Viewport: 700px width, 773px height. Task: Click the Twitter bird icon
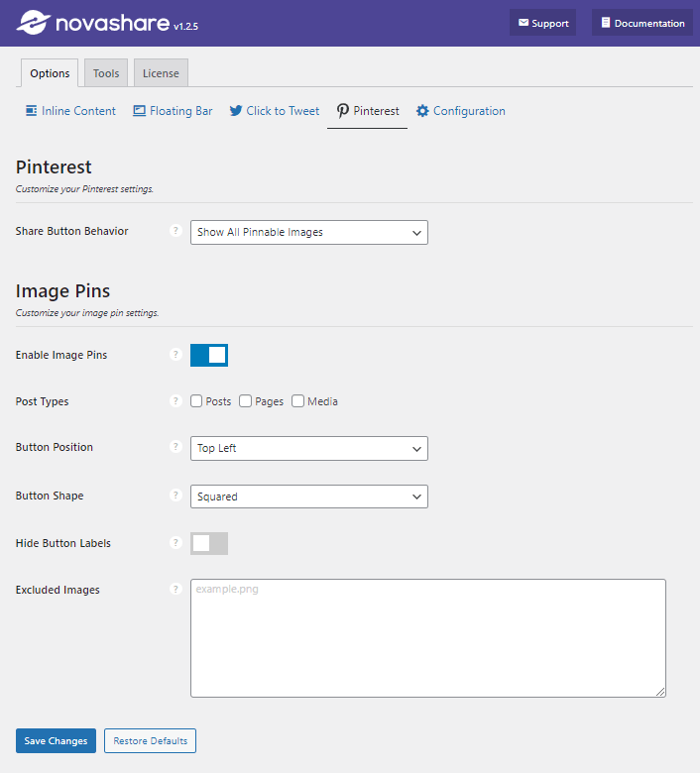click(236, 110)
